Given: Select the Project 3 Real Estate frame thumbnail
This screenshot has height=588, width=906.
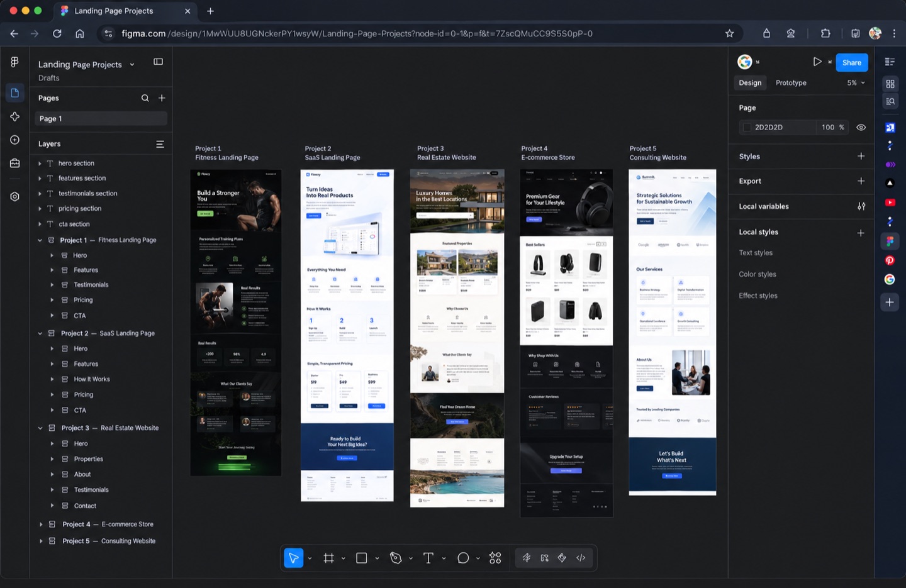Looking at the screenshot, I should 457,338.
